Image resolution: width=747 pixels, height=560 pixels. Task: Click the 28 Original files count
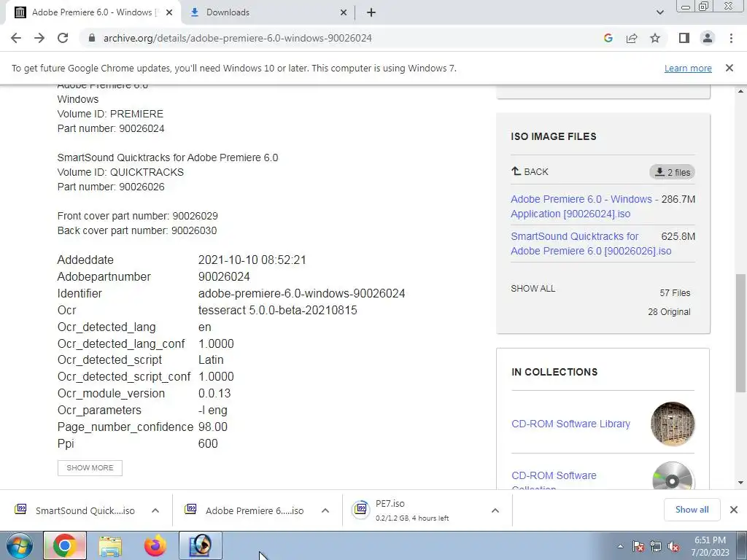(669, 312)
